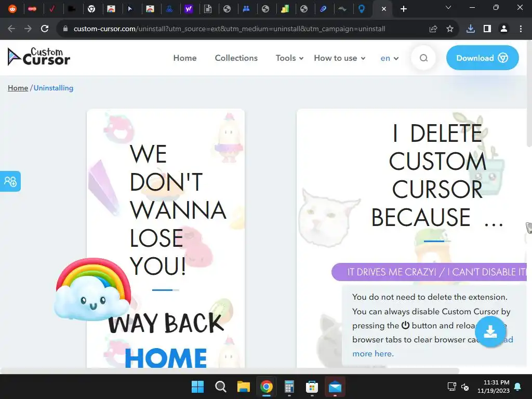Click the muted volume tray icon
Screen dimensions: 532x399
465,387
